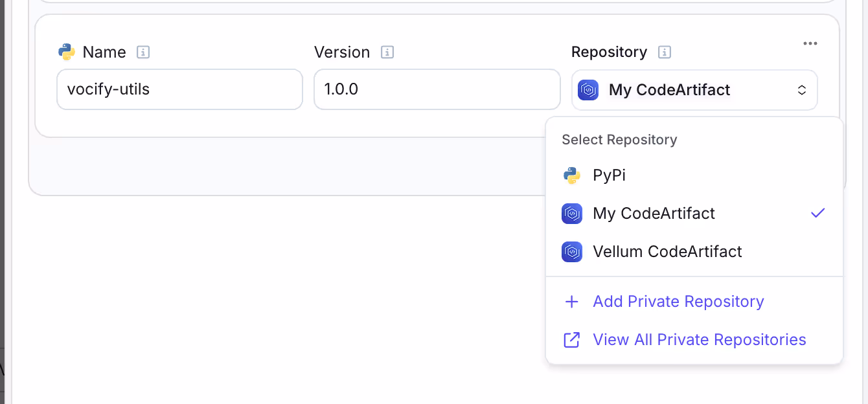Collapse the Repository dropdown via its chevron arrows
Screen dimensions: 868x404
pyautogui.click(x=802, y=90)
